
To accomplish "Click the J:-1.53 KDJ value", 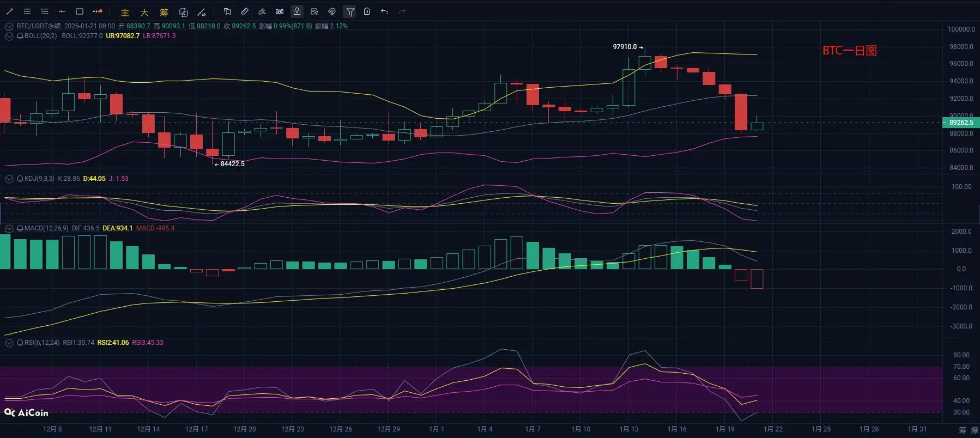I will pos(119,179).
